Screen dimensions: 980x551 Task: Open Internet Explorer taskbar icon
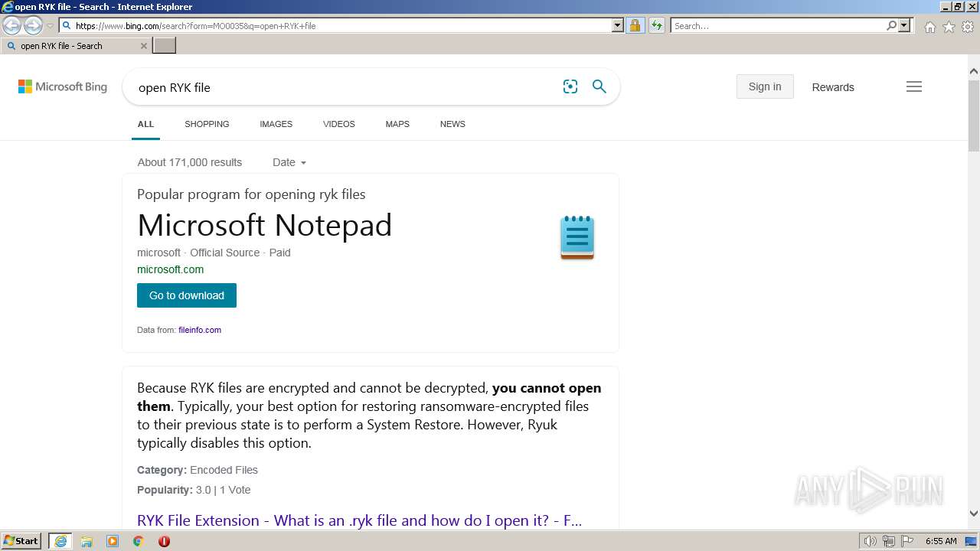[x=60, y=541]
